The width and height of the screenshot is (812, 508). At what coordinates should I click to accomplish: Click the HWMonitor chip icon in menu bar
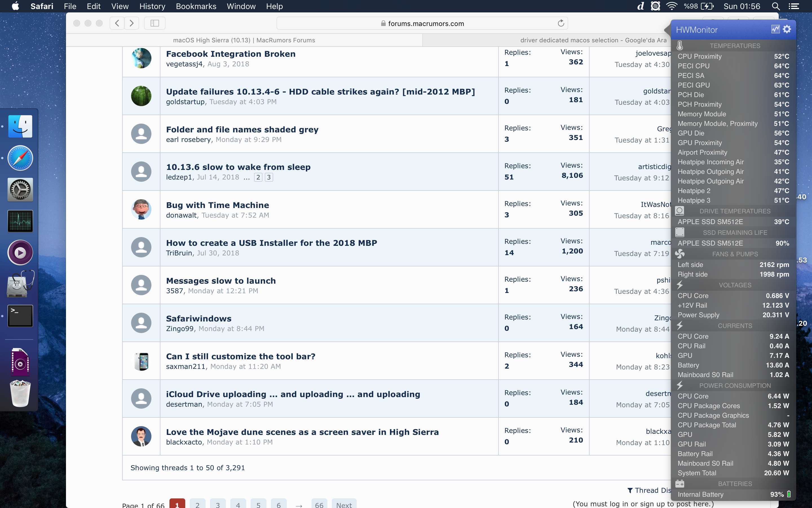pyautogui.click(x=655, y=6)
